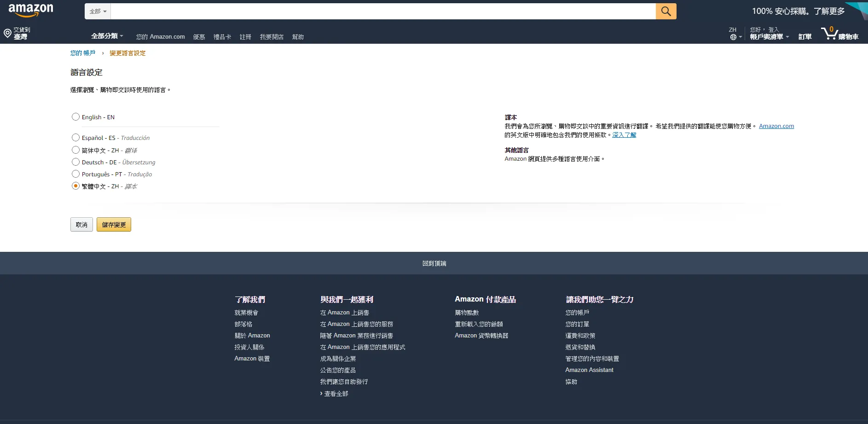Click 回到頂端 back to top bar
This screenshot has height=424, width=868.
[434, 263]
